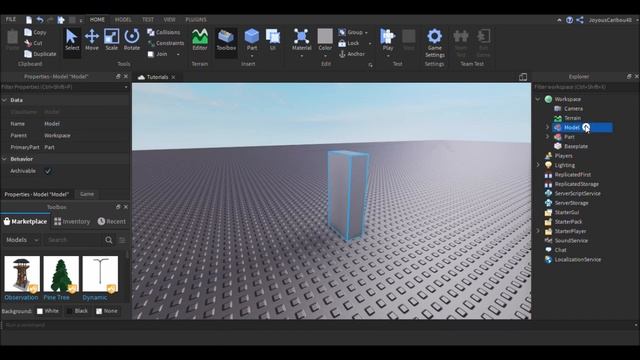This screenshot has width=640, height=360.
Task: Toggle the viewport device emulation icon
Action: [x=523, y=77]
